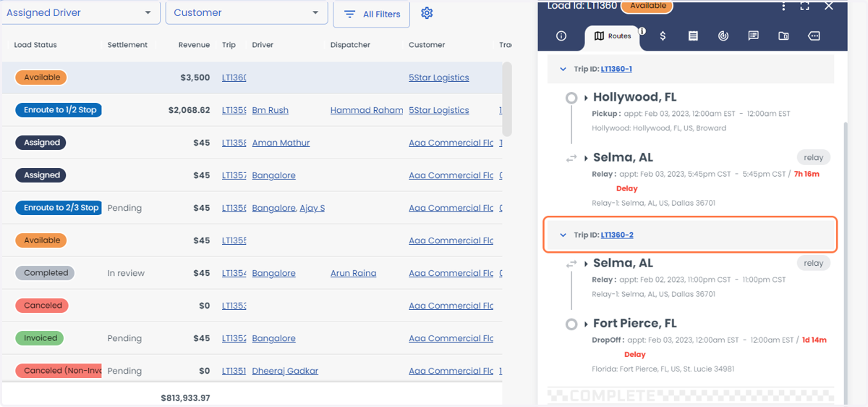Click the Canceled status badge with $0
The height and width of the screenshot is (407, 868).
coord(42,306)
